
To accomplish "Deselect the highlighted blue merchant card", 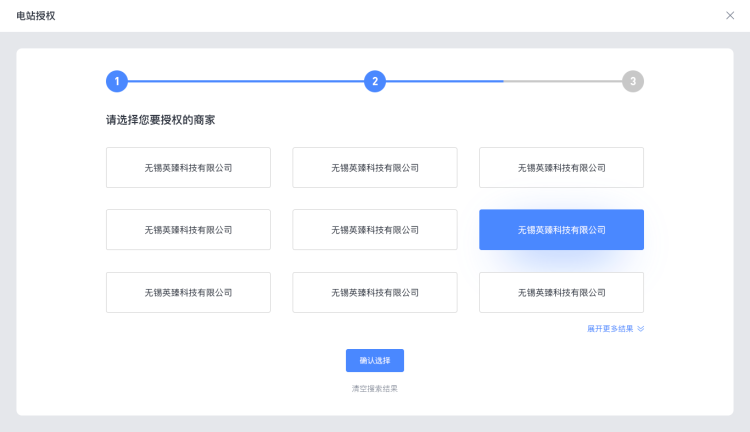I will [x=561, y=230].
